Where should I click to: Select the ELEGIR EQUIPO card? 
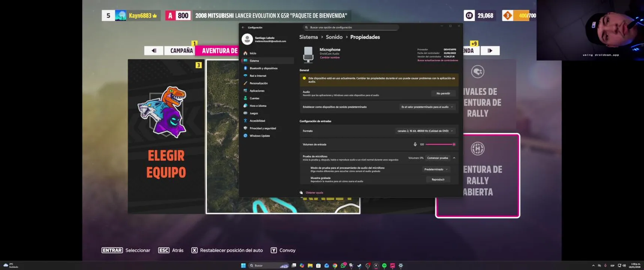(166, 136)
